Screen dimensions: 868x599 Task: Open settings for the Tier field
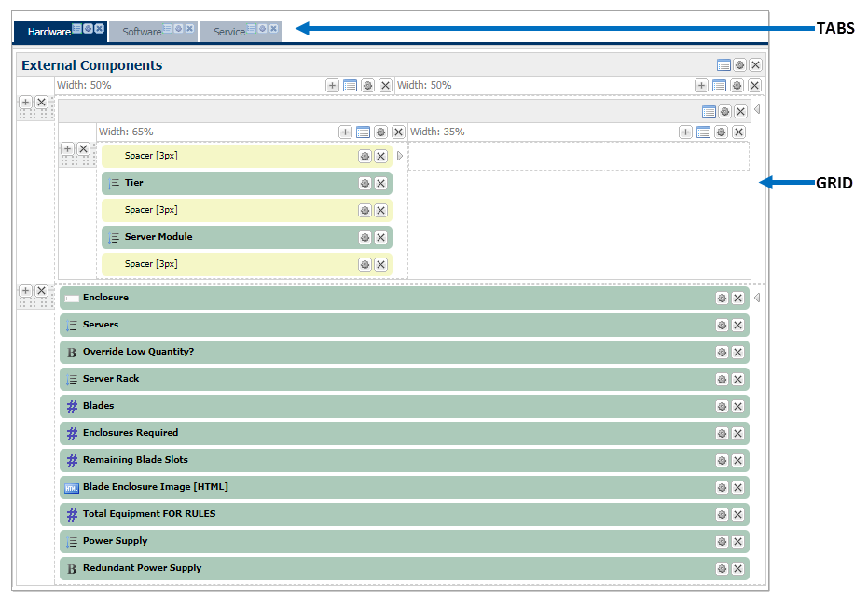tap(365, 183)
